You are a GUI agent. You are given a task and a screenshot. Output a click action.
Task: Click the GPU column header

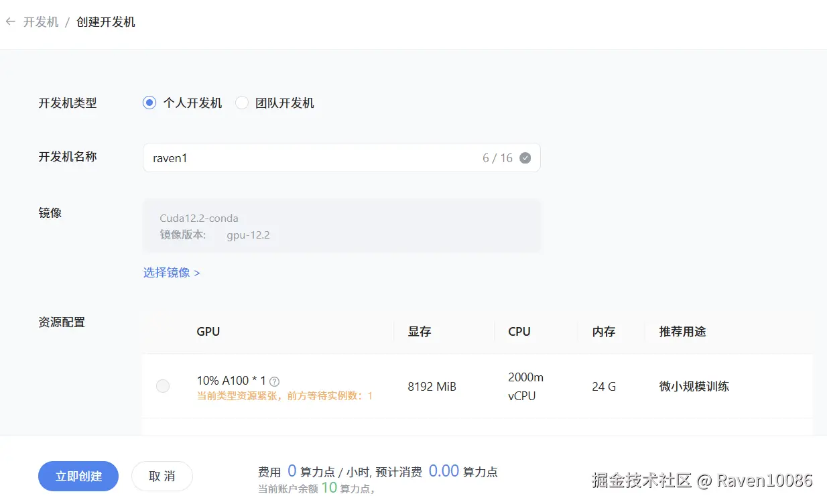coord(208,332)
